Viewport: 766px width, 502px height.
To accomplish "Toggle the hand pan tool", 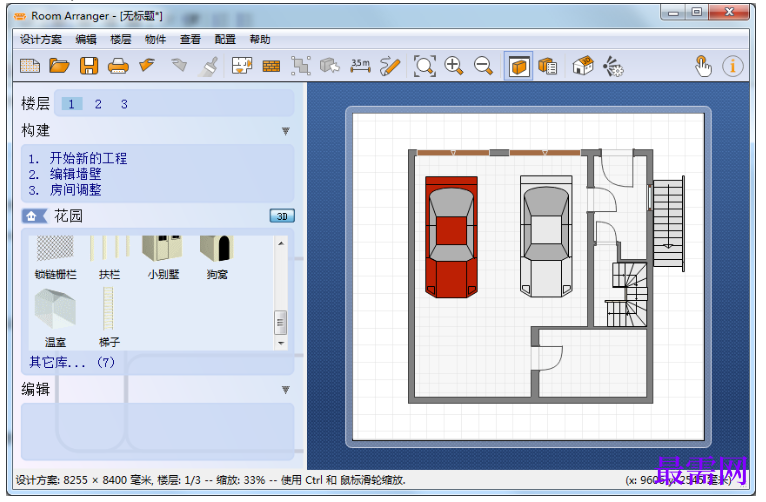I will click(703, 66).
